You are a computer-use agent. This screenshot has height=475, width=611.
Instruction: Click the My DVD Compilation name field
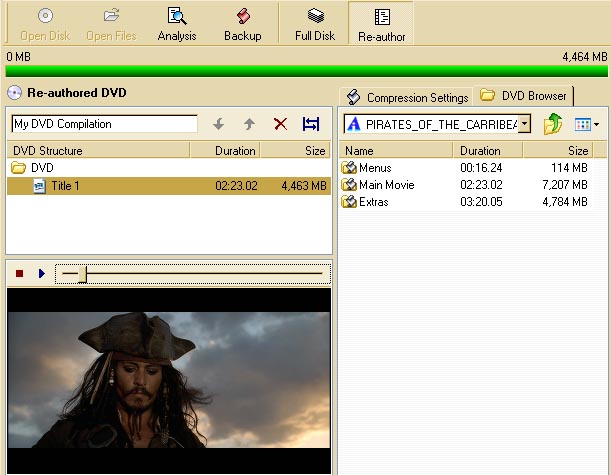click(x=104, y=124)
